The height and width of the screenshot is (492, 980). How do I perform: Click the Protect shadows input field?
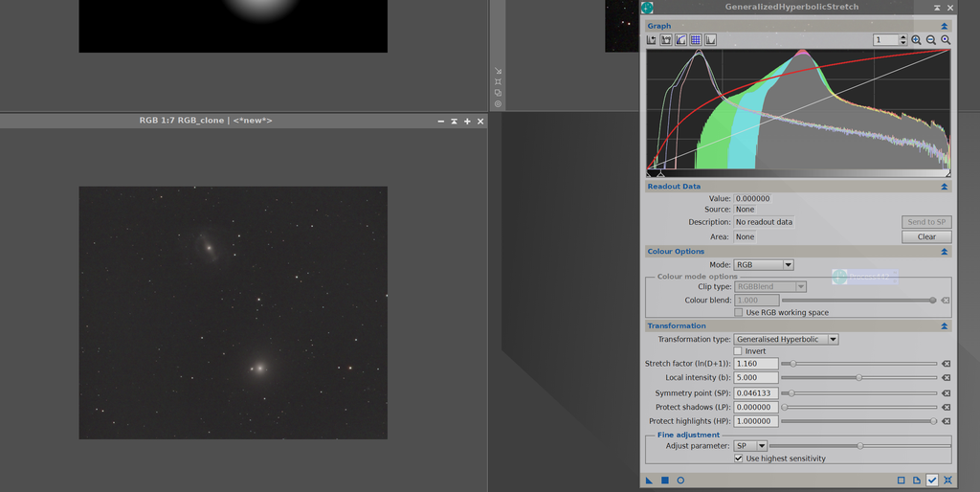[x=756, y=407]
